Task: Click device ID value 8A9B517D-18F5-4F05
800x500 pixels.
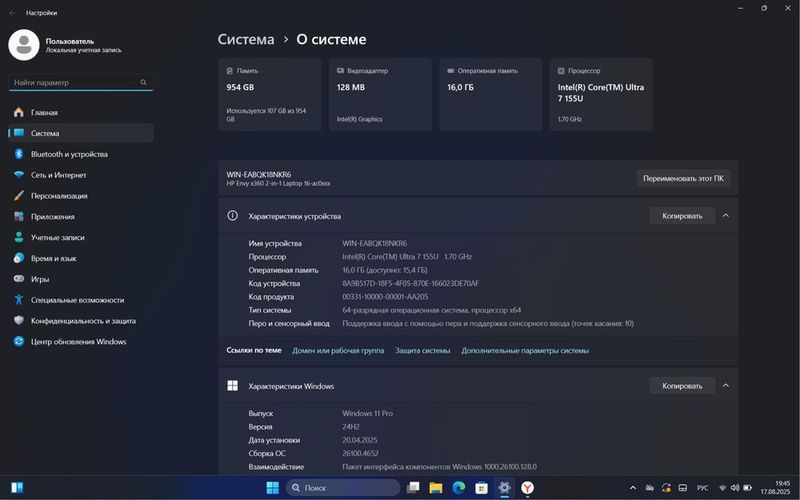Action: click(x=411, y=283)
